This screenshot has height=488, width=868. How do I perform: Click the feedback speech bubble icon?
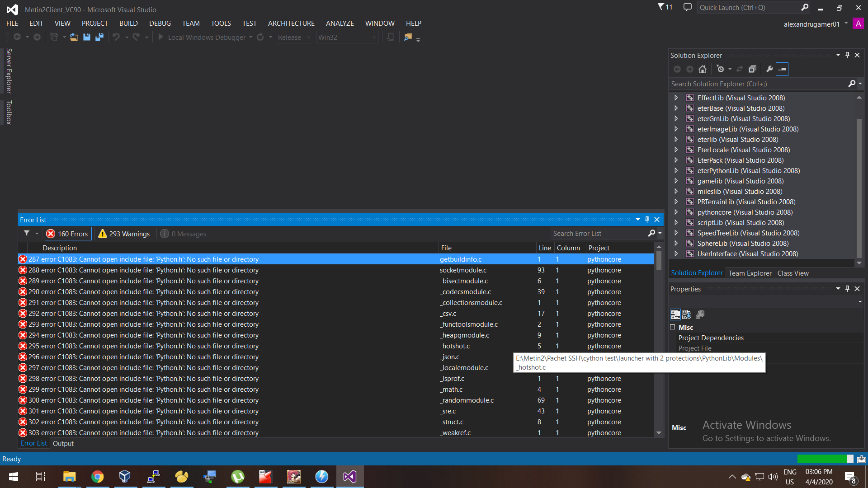688,7
